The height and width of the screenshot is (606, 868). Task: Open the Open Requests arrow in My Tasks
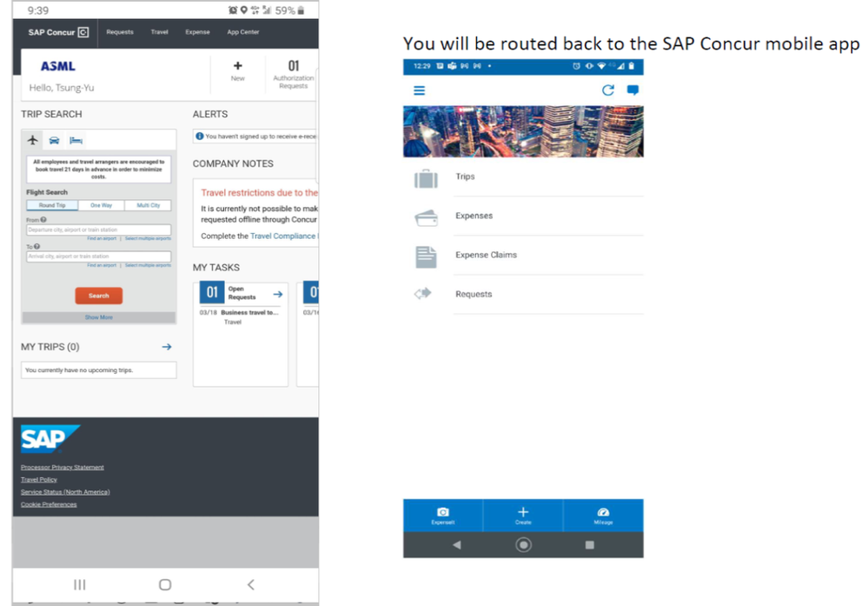tap(277, 294)
